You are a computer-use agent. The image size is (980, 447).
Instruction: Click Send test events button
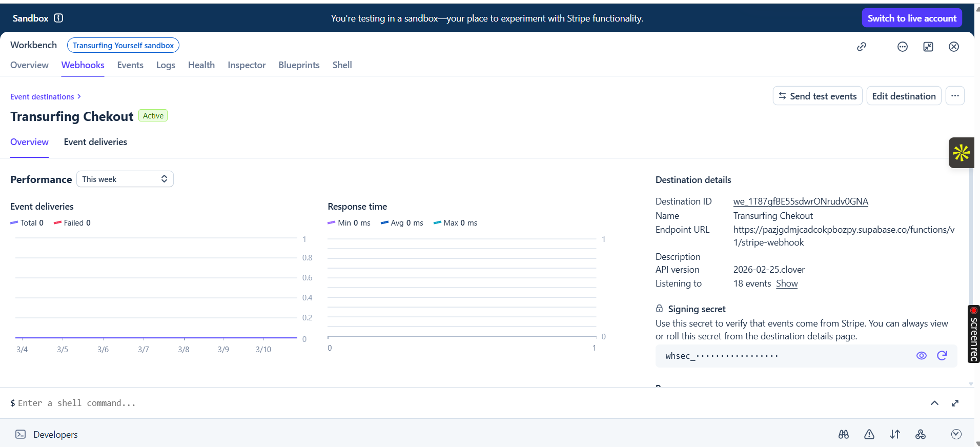[x=817, y=96]
